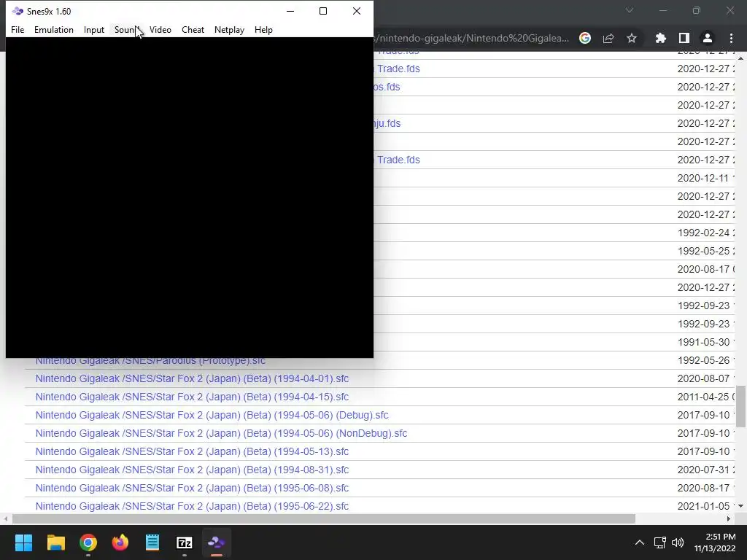Open volume control tray icon
747x560 pixels.
click(x=678, y=542)
